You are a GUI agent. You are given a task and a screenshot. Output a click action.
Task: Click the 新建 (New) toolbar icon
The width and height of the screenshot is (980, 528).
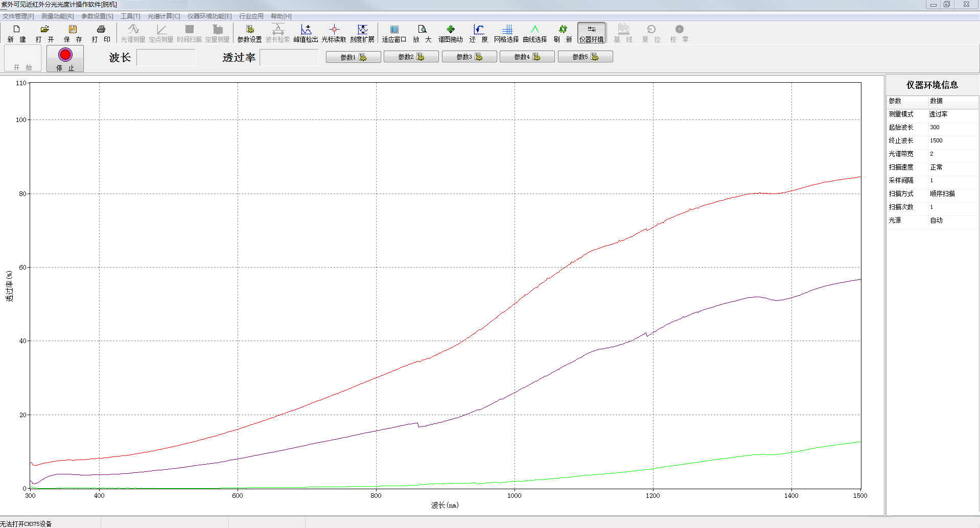[x=16, y=33]
